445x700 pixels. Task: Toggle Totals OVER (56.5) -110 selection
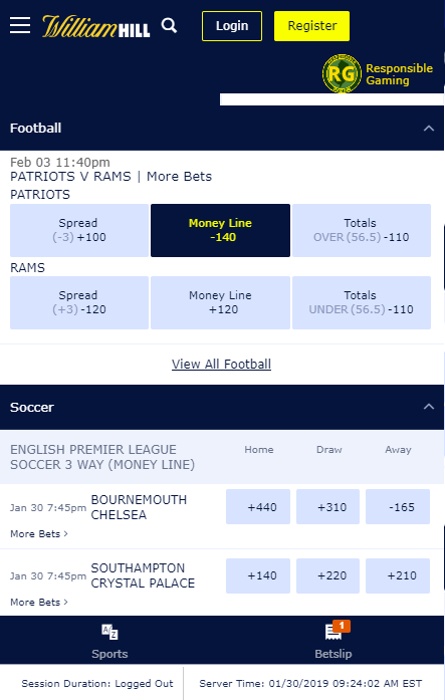coord(362,230)
